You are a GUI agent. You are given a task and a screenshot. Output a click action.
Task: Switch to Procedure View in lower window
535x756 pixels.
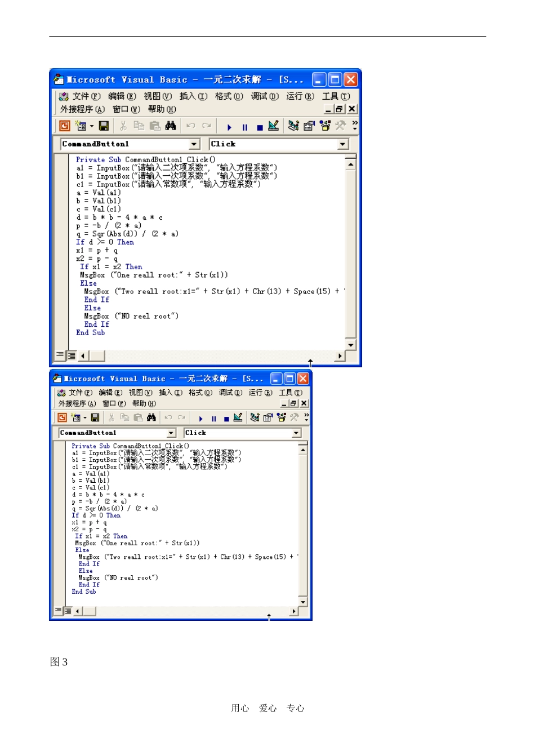click(58, 610)
